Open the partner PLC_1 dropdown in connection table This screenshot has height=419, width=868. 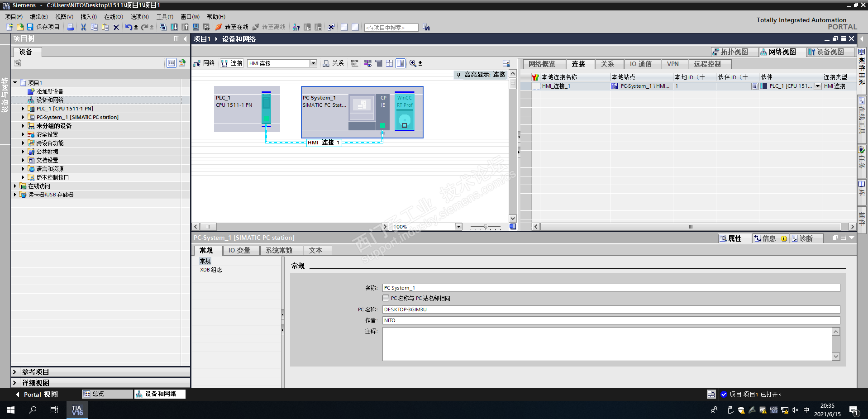tap(818, 86)
